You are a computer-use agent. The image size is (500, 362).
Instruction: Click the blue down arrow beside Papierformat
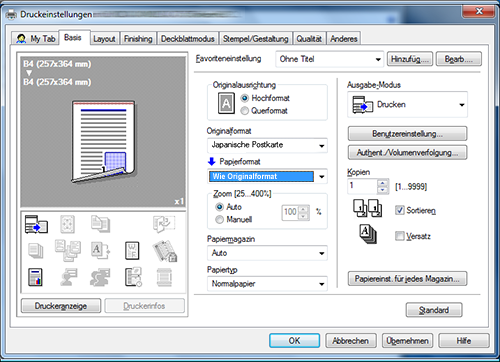tap(212, 162)
